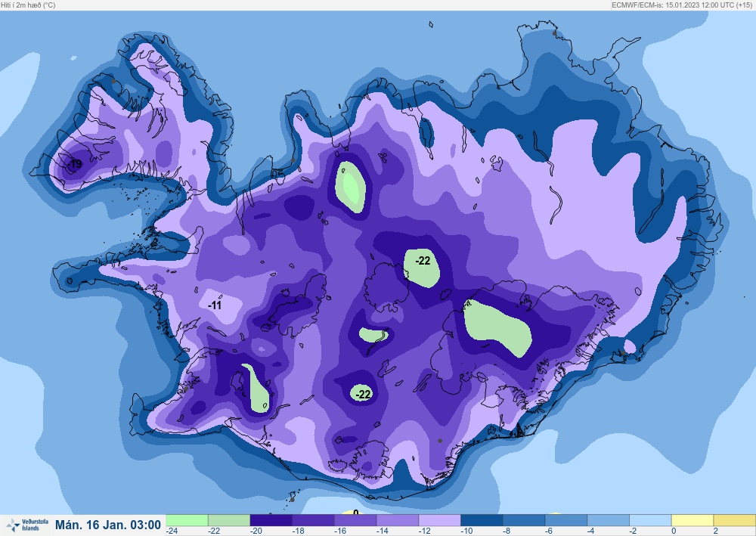756x536 pixels.
Task: Pick the pale blue -2 legend swatch
Action: click(x=650, y=520)
